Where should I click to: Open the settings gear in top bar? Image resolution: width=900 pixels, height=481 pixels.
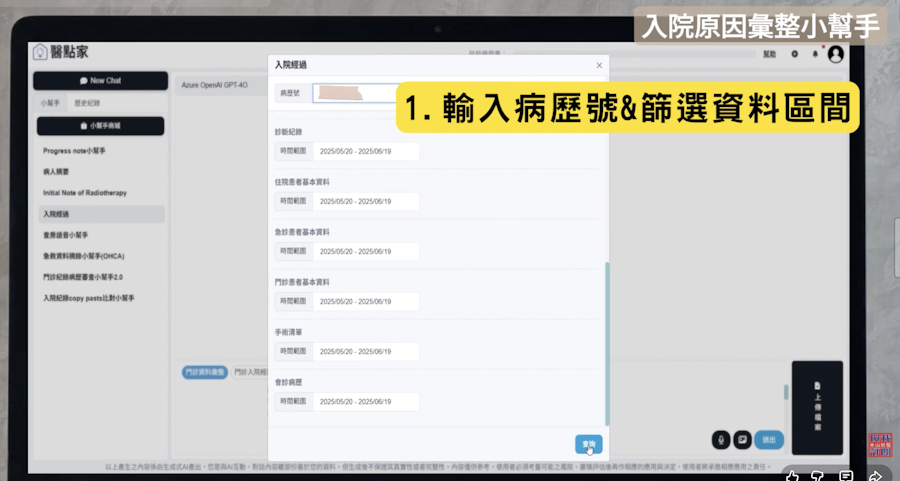[x=794, y=54]
